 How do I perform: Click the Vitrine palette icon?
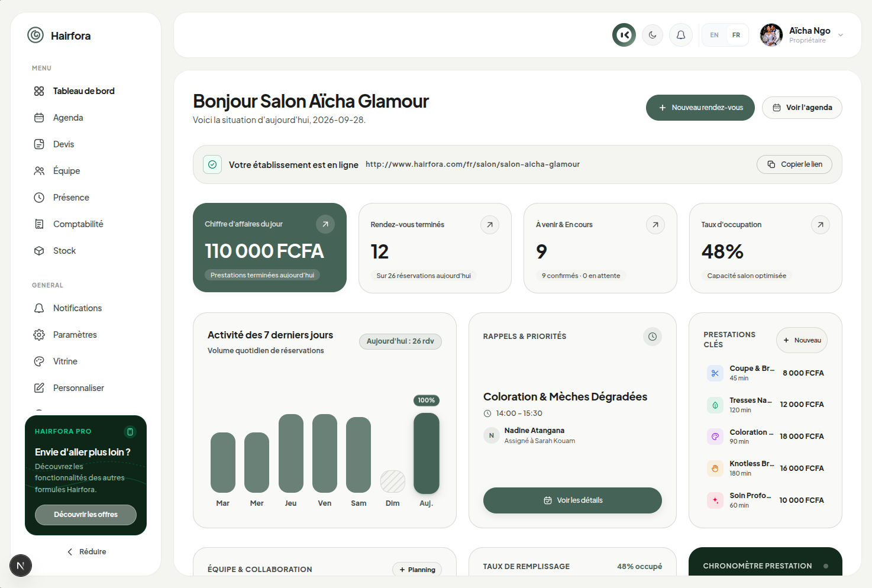coord(39,361)
